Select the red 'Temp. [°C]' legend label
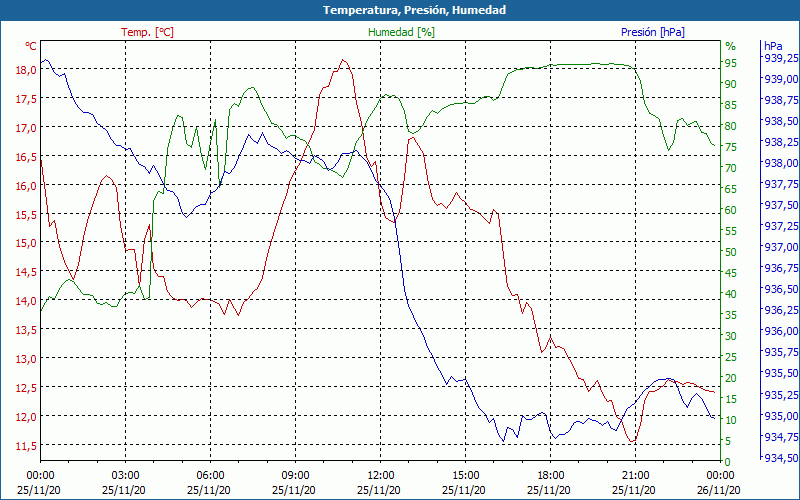 [x=147, y=32]
